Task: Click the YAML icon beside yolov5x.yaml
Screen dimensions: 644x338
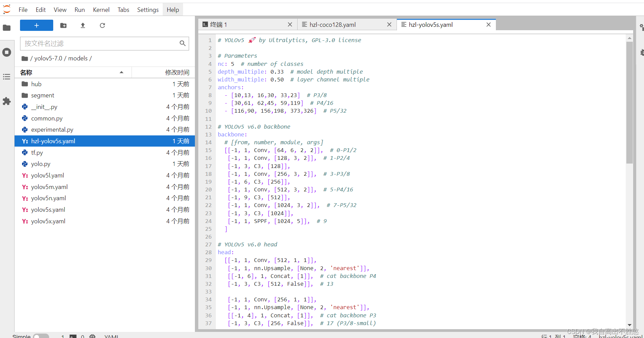Action: pyautogui.click(x=25, y=221)
